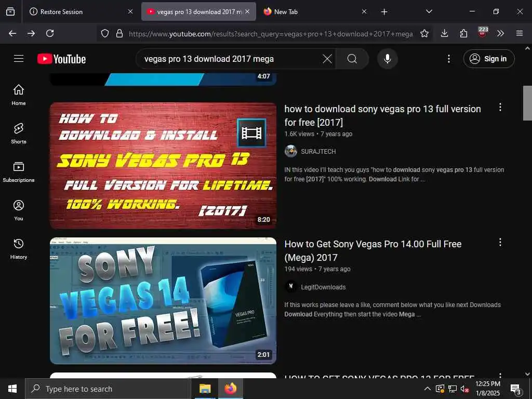Open Firefox View icon in tab bar
532x399 pixels.
point(10,11)
